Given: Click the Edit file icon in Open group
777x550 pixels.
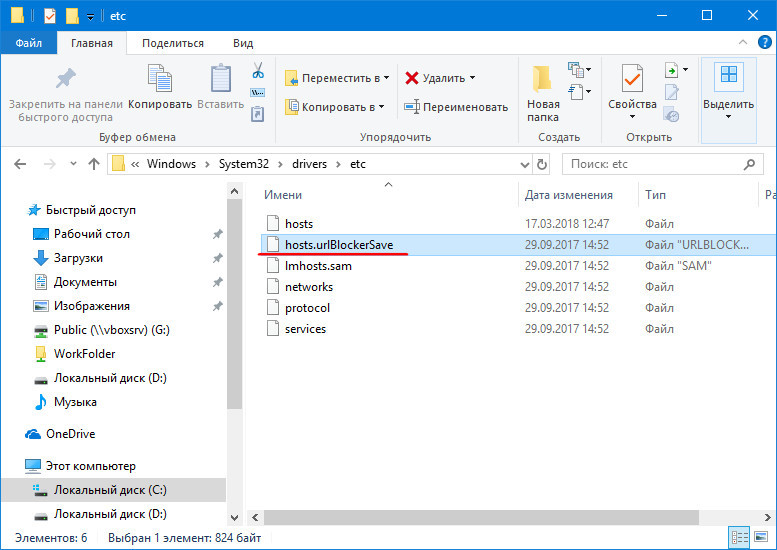Looking at the screenshot, I should [671, 93].
